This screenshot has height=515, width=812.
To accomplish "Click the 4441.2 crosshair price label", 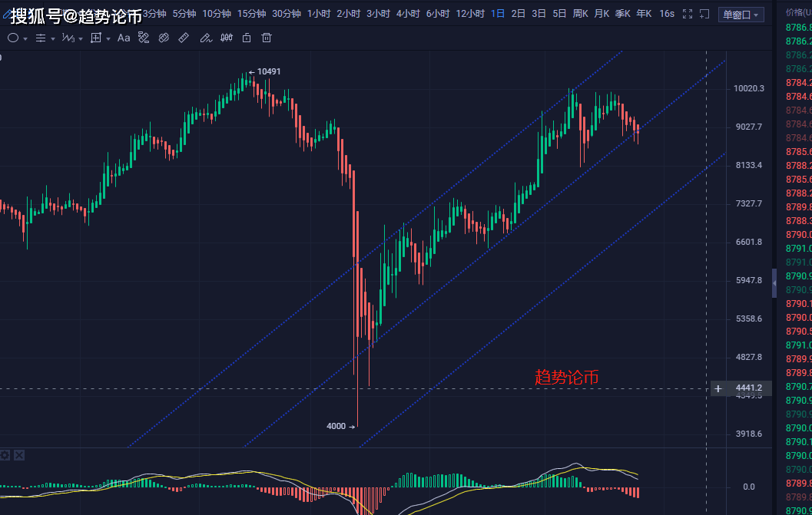I will point(749,388).
